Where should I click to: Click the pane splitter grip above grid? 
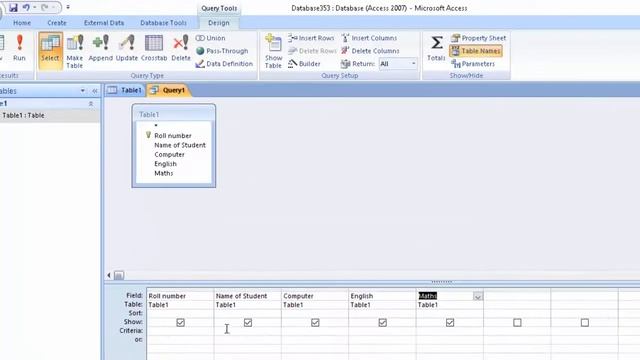click(441, 282)
